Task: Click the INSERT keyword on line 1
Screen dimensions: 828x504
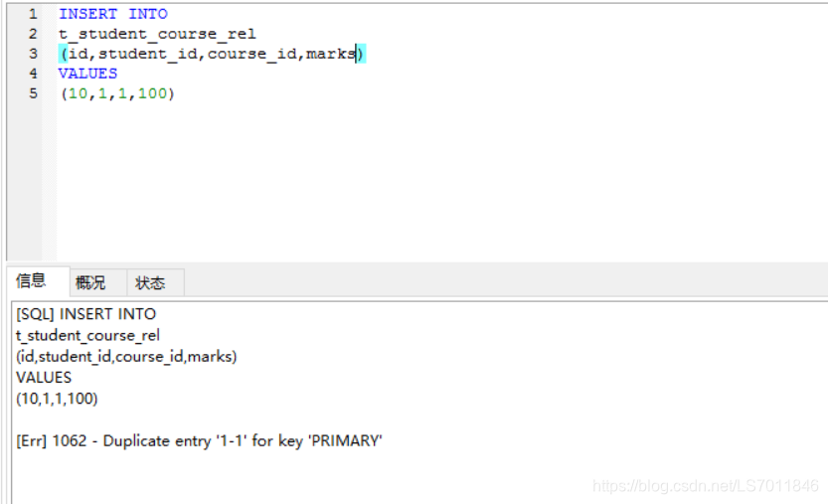Action: click(87, 14)
